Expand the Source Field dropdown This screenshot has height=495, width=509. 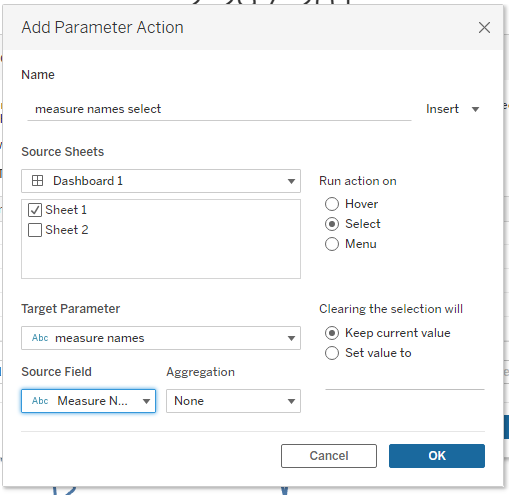tap(88, 401)
